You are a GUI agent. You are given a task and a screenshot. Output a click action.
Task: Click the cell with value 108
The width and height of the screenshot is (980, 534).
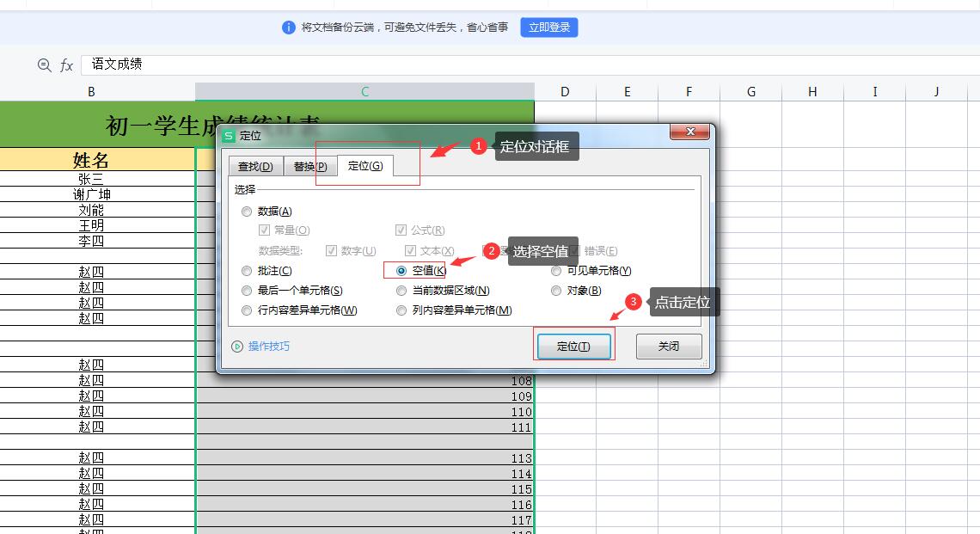coord(365,380)
